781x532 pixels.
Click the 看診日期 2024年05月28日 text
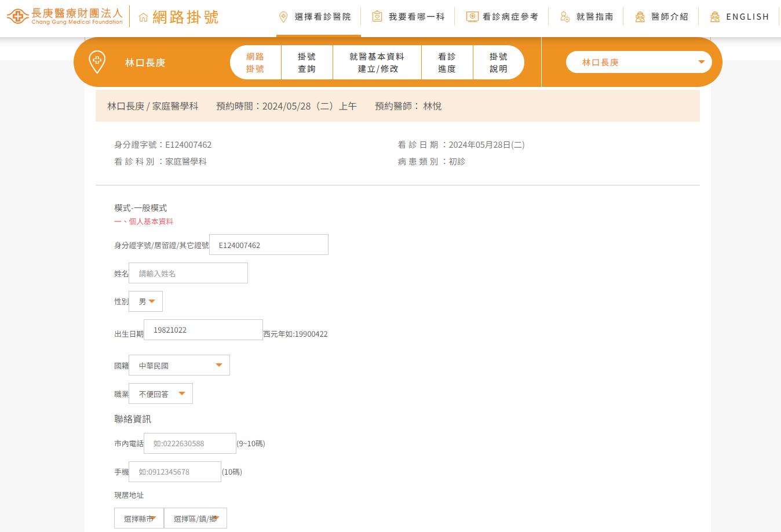click(x=461, y=145)
